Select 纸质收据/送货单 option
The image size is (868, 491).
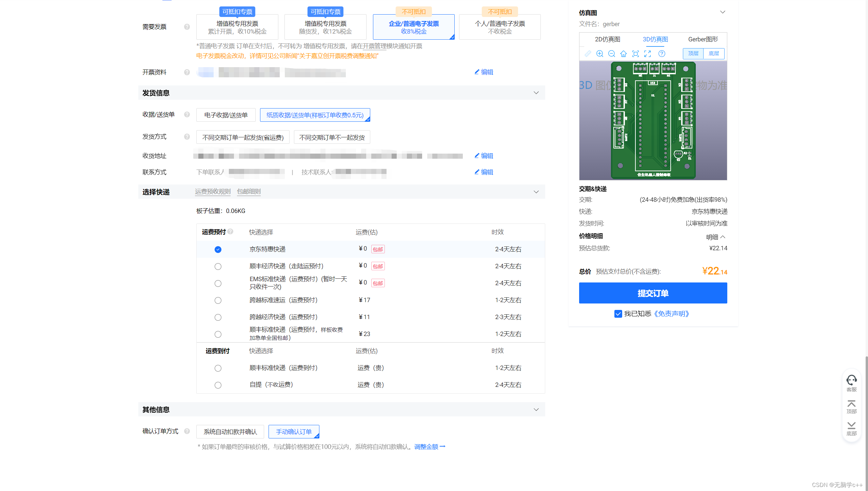tap(315, 115)
